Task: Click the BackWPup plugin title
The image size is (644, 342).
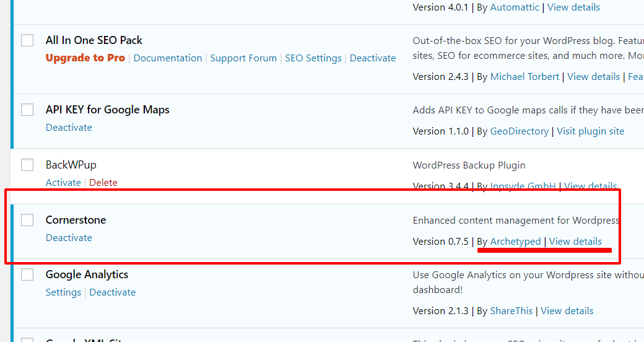Action: [x=71, y=165]
